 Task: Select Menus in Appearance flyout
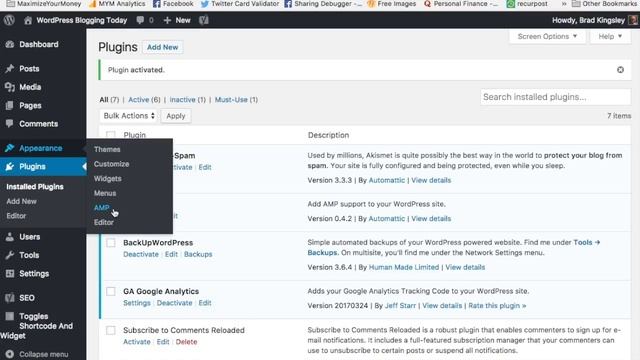pos(105,193)
